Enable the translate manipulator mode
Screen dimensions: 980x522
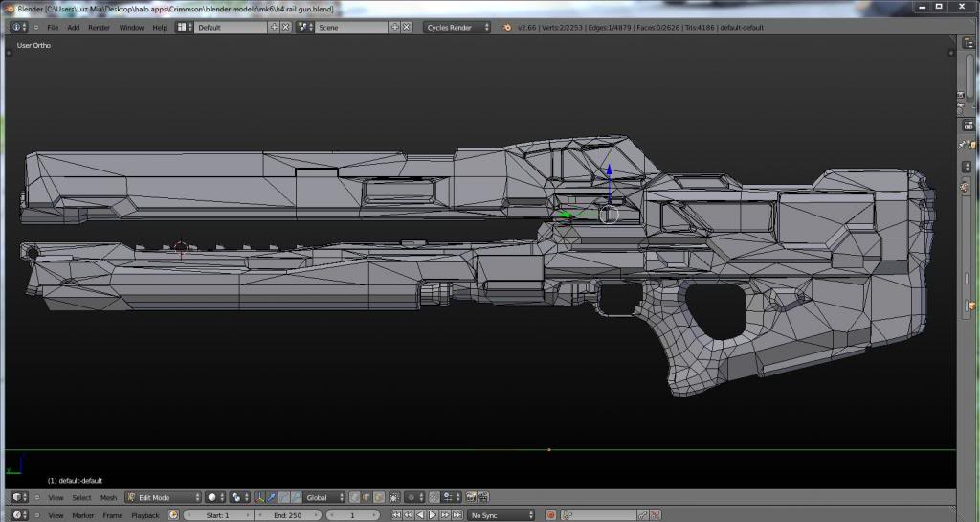click(x=271, y=498)
